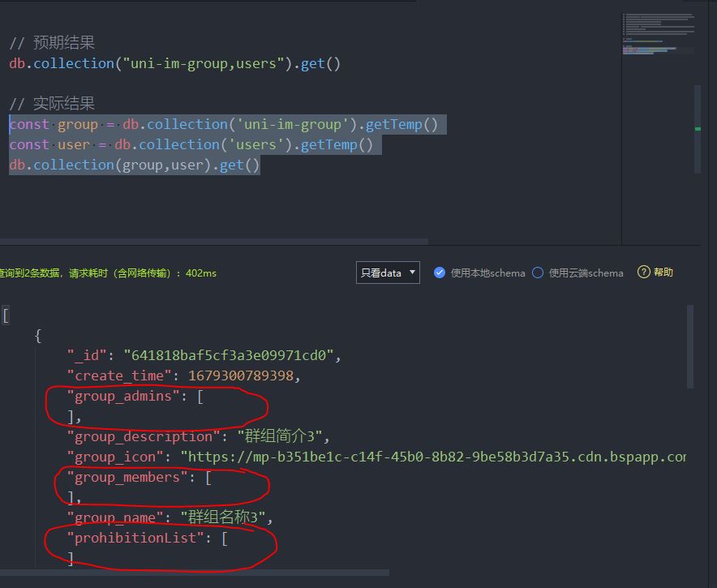Click the 实际结果 comment line
The image size is (717, 588).
click(x=52, y=104)
